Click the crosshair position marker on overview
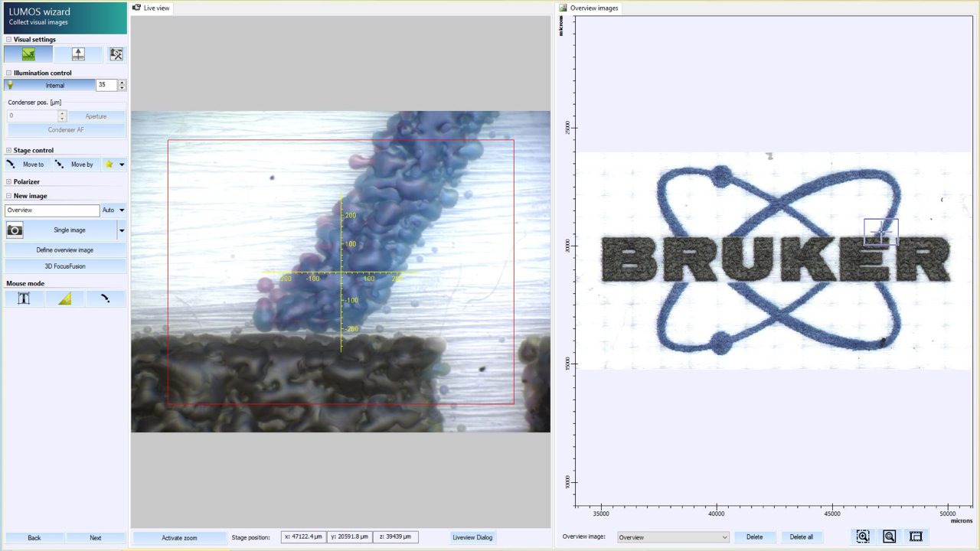Screen dimensions: 980x551 881,232
